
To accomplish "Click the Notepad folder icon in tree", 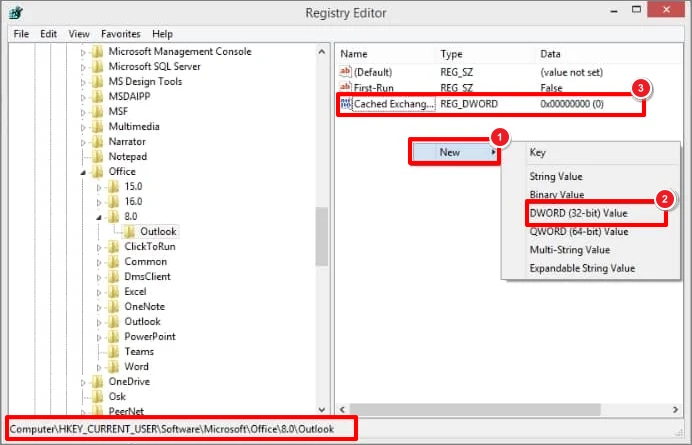I will coord(98,157).
